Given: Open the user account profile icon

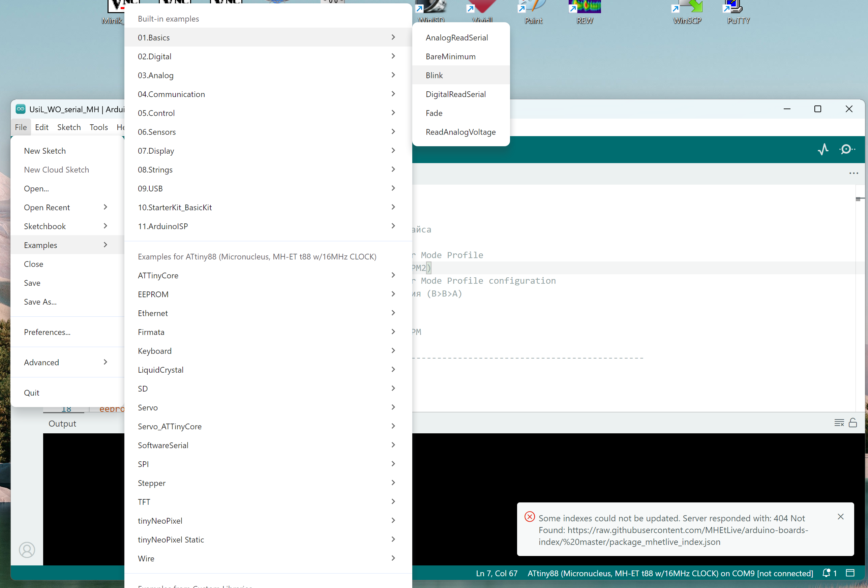Looking at the screenshot, I should coord(27,550).
